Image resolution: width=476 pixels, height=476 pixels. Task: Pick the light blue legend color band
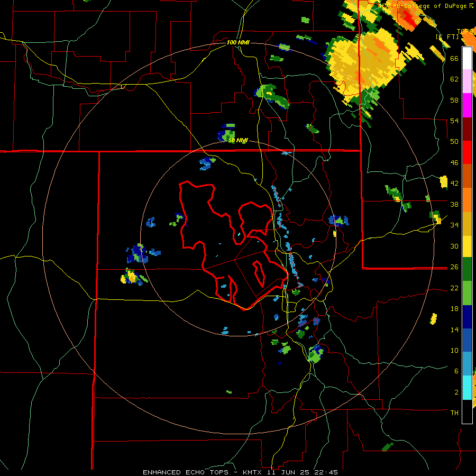(467, 364)
